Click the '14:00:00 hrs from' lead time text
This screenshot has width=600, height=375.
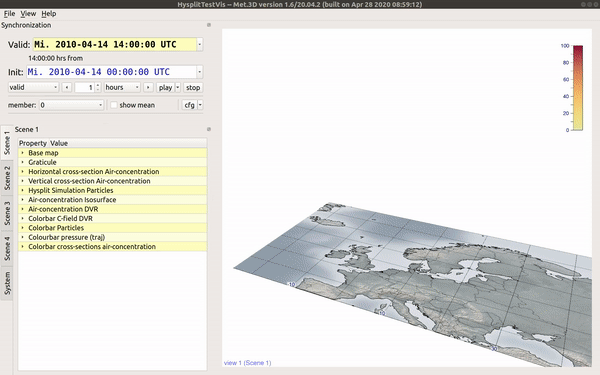pyautogui.click(x=55, y=58)
